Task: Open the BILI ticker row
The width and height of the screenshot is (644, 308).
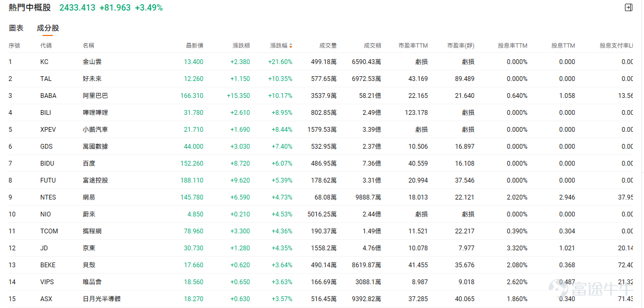Action: [x=321, y=113]
